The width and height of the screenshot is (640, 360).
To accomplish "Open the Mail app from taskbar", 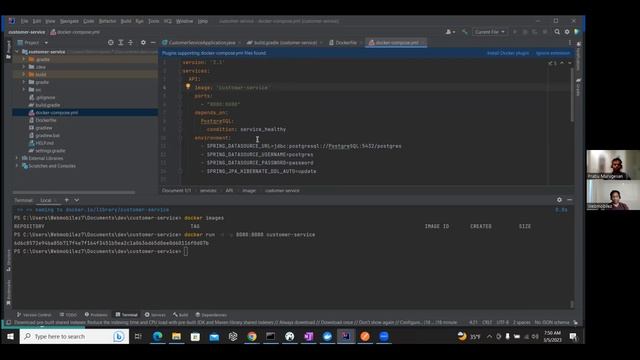I will (x=214, y=336).
